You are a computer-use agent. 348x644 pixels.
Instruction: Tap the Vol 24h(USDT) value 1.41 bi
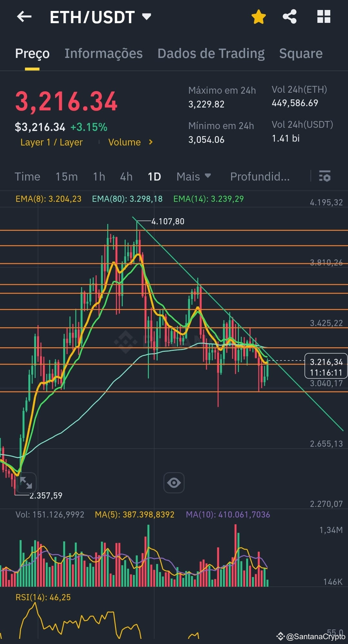(285, 138)
